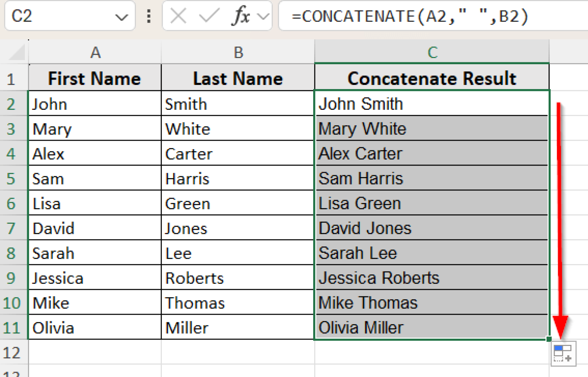Click inside the CONCATENATE formula bar

click(x=421, y=16)
